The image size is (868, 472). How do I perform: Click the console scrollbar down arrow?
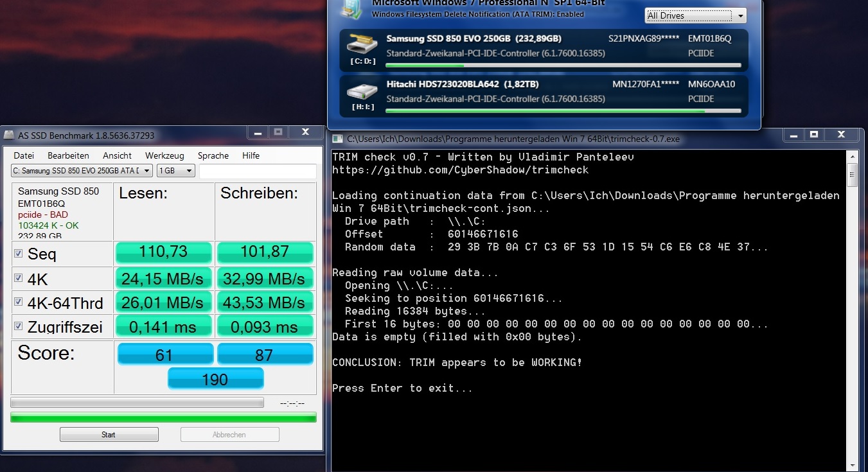[852, 466]
